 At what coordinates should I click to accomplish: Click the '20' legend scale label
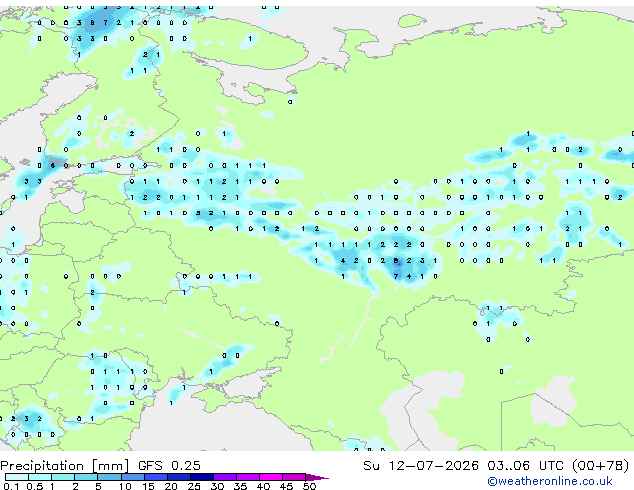[171, 486]
